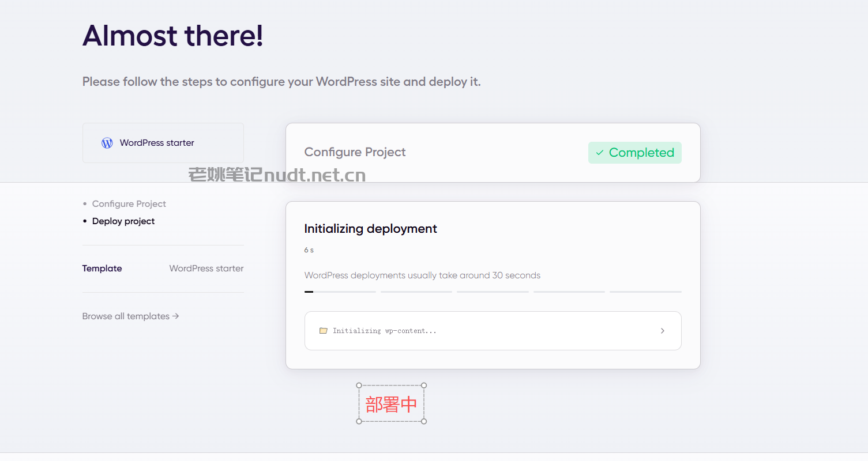Click the 'Please follow the steps' subtitle
Image resolution: width=868 pixels, height=461 pixels.
point(281,82)
